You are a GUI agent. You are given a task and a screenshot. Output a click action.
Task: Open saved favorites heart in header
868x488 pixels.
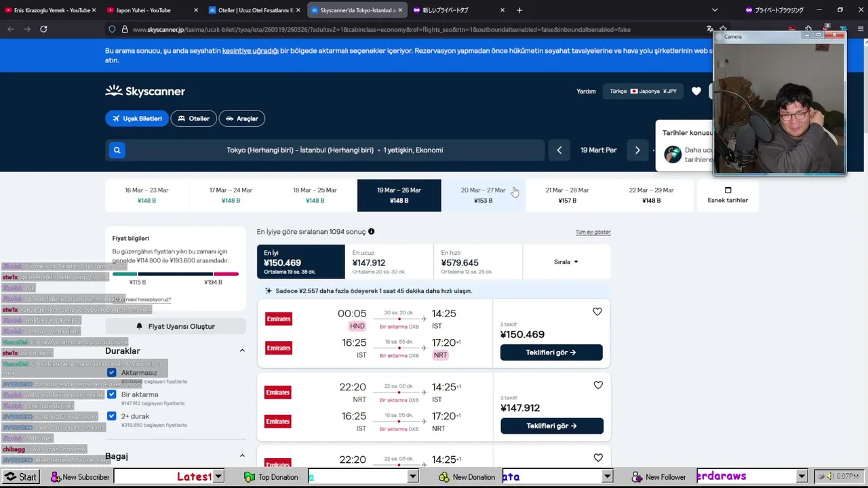696,91
